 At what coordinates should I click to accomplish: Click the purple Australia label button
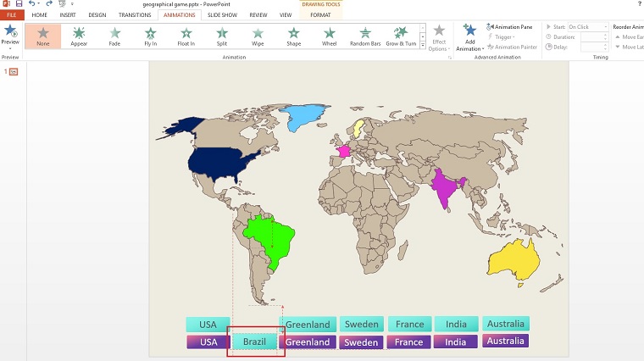506,342
